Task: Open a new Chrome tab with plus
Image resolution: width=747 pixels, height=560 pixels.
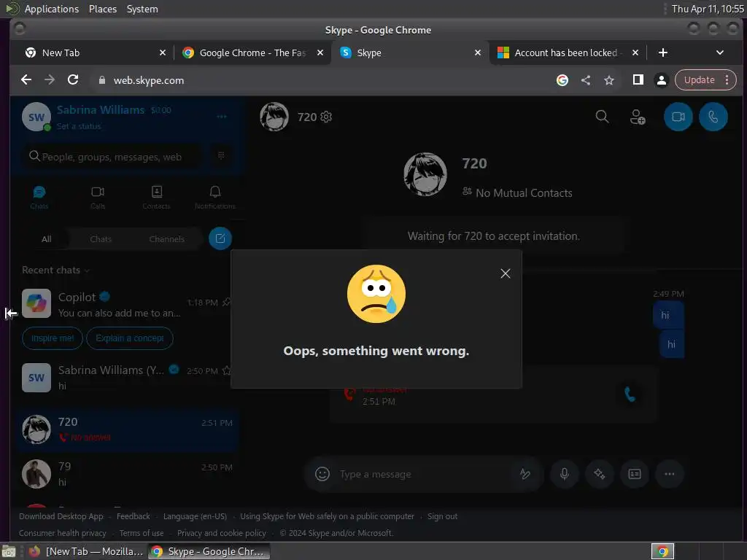Action: coord(662,52)
